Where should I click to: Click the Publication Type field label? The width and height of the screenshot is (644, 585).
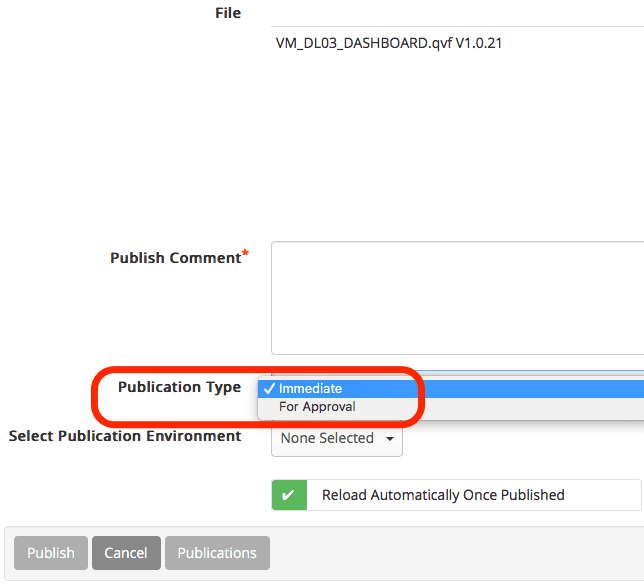pyautogui.click(x=179, y=387)
